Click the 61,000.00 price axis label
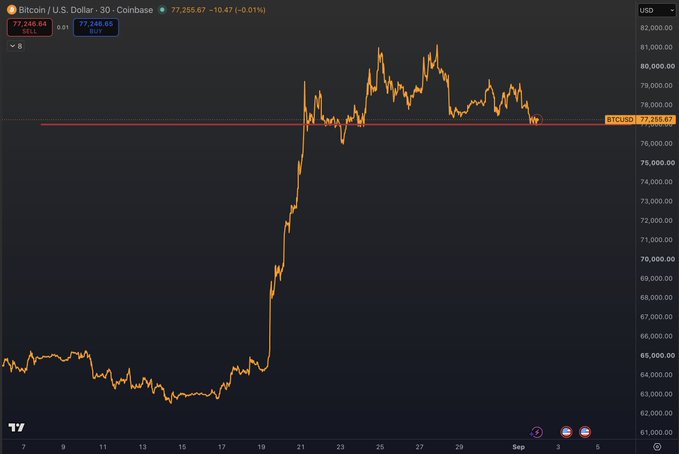 click(x=657, y=432)
